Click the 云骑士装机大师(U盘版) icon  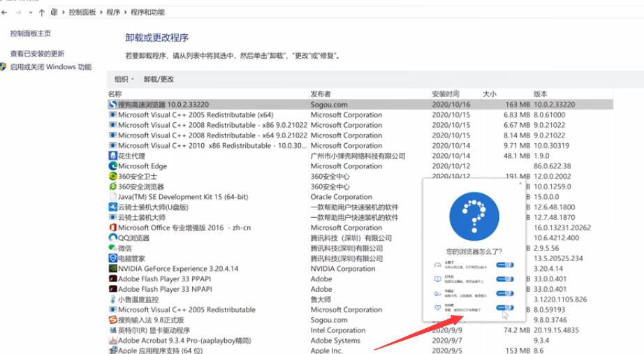(x=113, y=207)
